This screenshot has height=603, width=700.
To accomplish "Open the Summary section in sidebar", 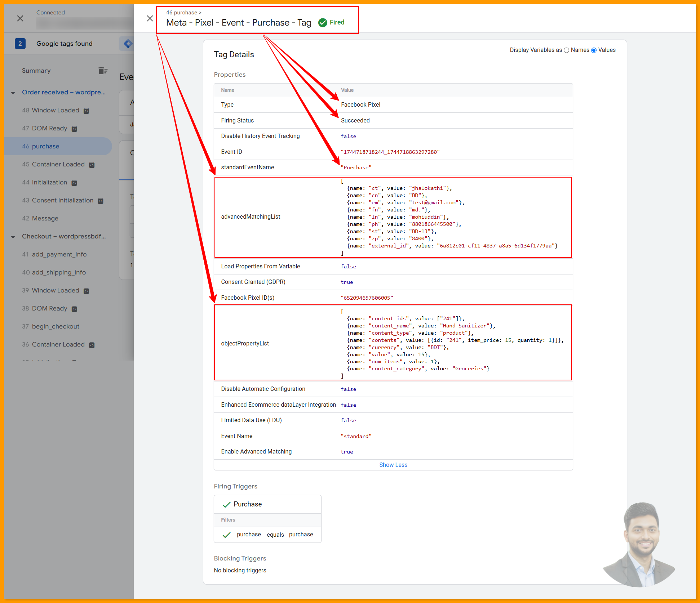I will click(36, 71).
